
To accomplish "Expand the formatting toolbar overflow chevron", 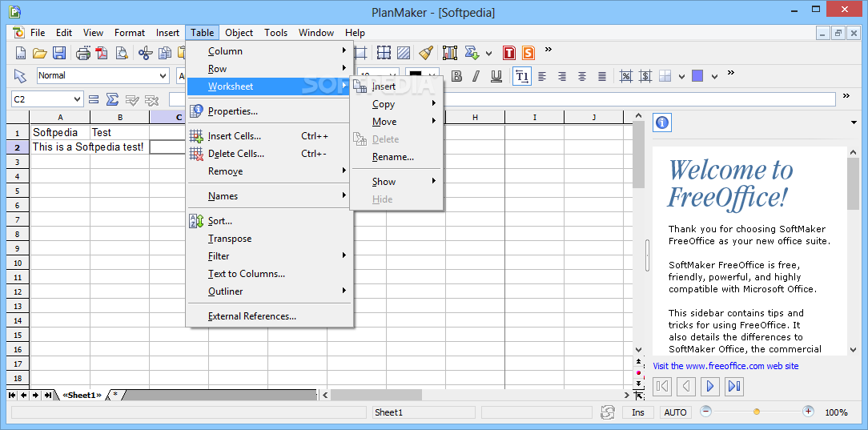I will click(731, 73).
